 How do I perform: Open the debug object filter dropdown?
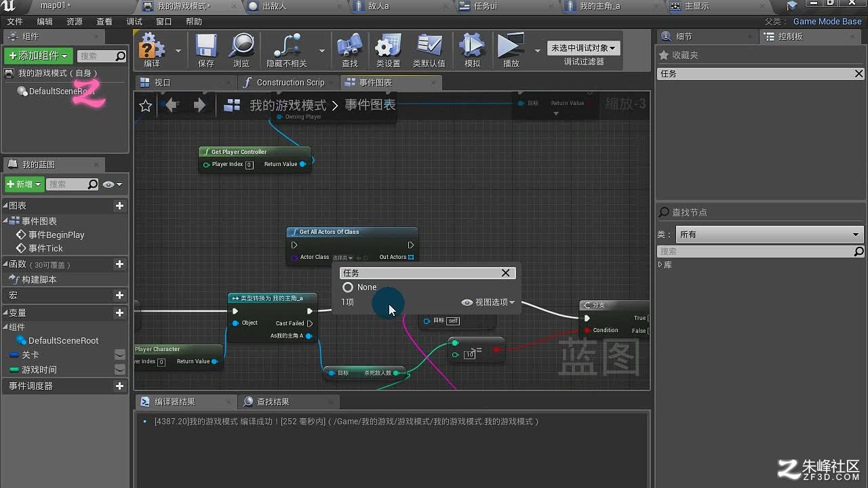pos(584,48)
